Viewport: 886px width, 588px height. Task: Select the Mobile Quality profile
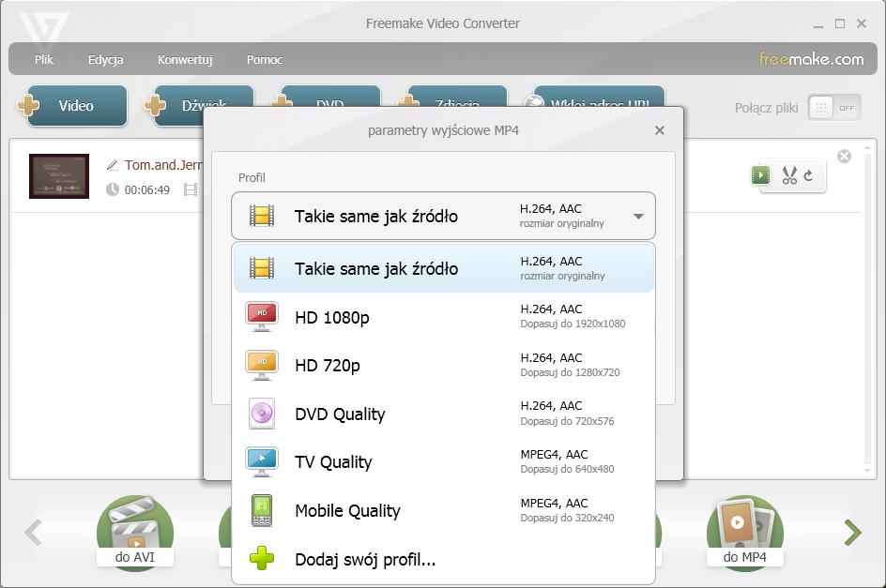point(443,510)
